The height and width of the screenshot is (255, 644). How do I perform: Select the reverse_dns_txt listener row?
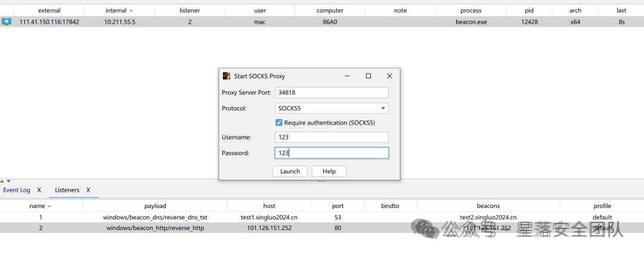tap(322, 217)
